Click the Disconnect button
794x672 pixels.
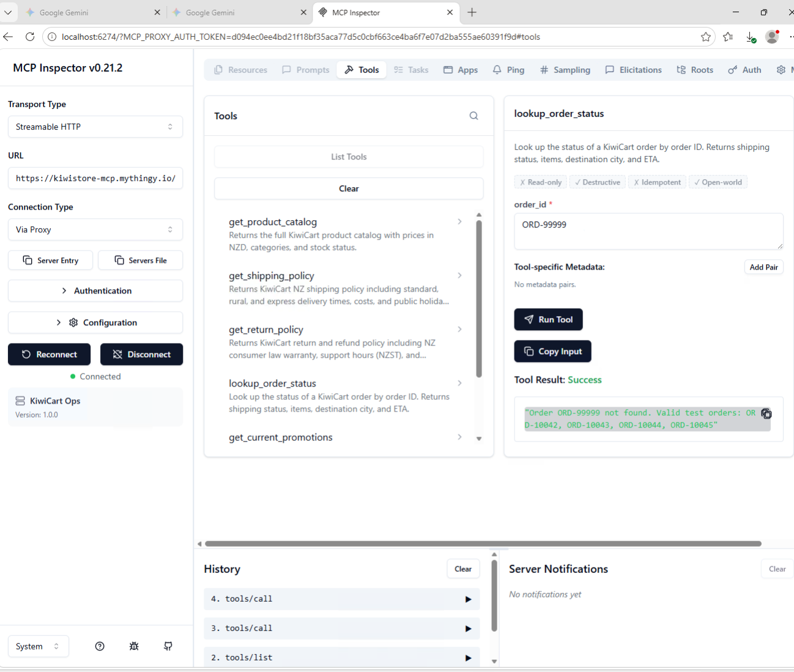coord(141,354)
